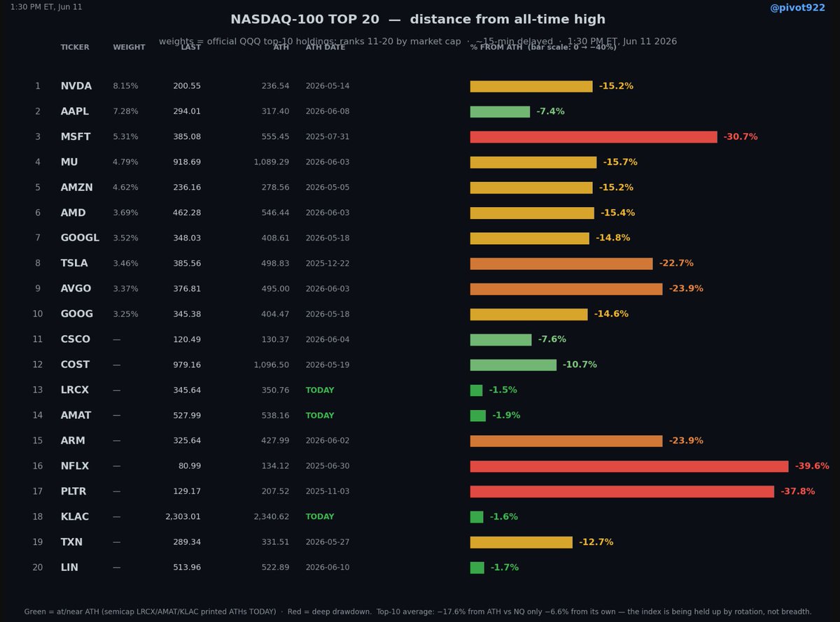Click the TXN ticker
The width and height of the screenshot is (840, 622).
click(71, 542)
